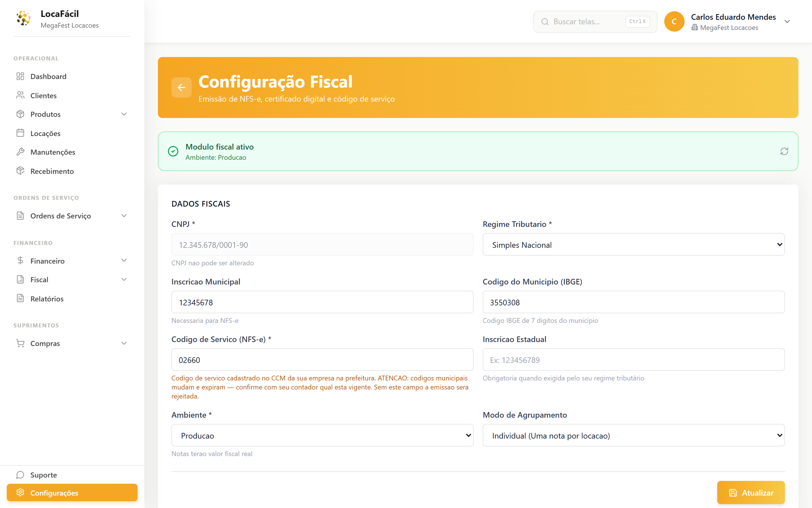Focus the Buscar telas search field
812x508 pixels.
pos(595,22)
